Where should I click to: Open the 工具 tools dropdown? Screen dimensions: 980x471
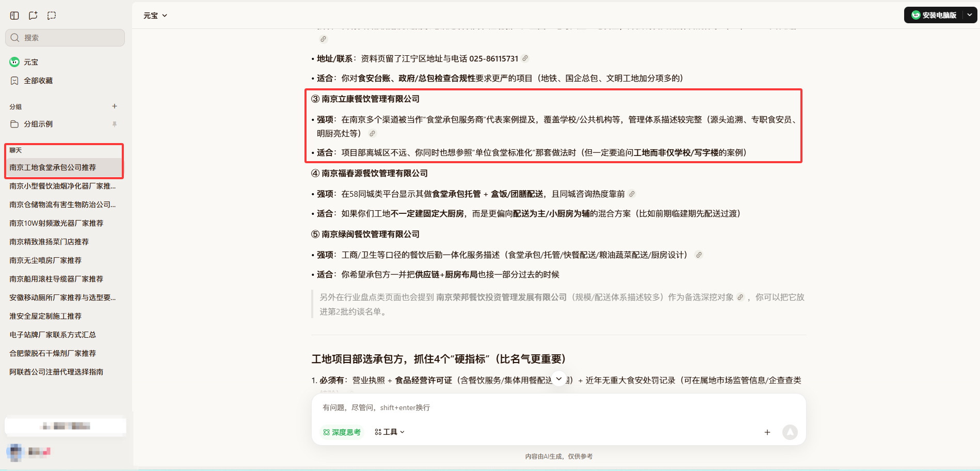point(390,432)
